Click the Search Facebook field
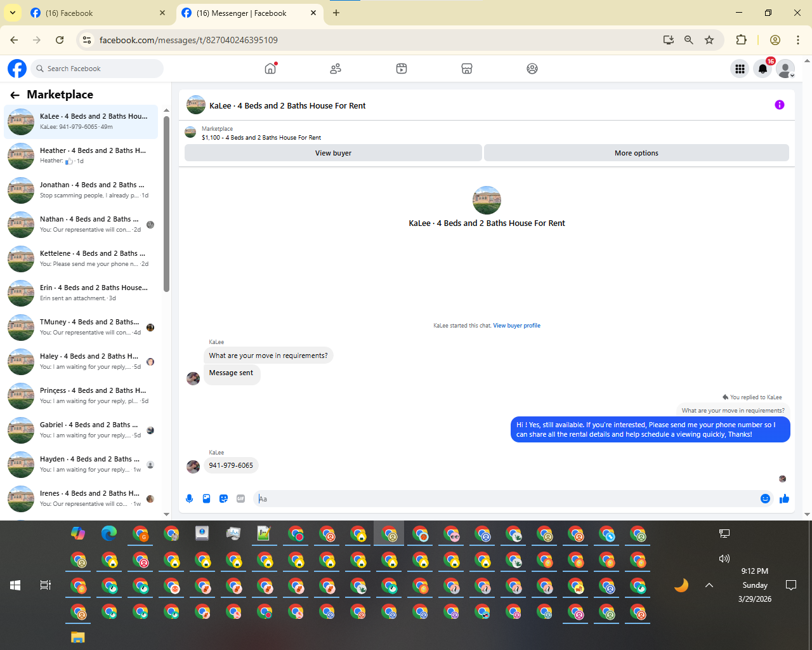This screenshot has width=812, height=650. click(x=96, y=69)
